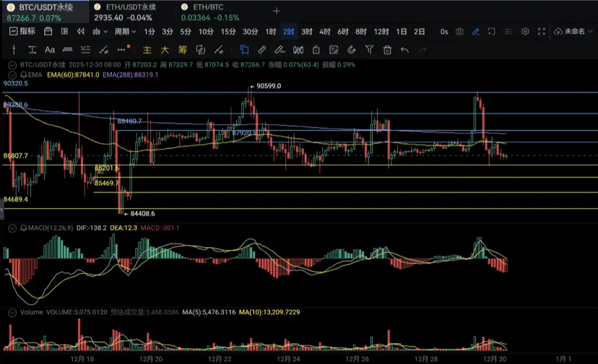Select the vertical line drawing tool
Image resolution: width=598 pixels, height=364 pixels.
tap(14, 50)
